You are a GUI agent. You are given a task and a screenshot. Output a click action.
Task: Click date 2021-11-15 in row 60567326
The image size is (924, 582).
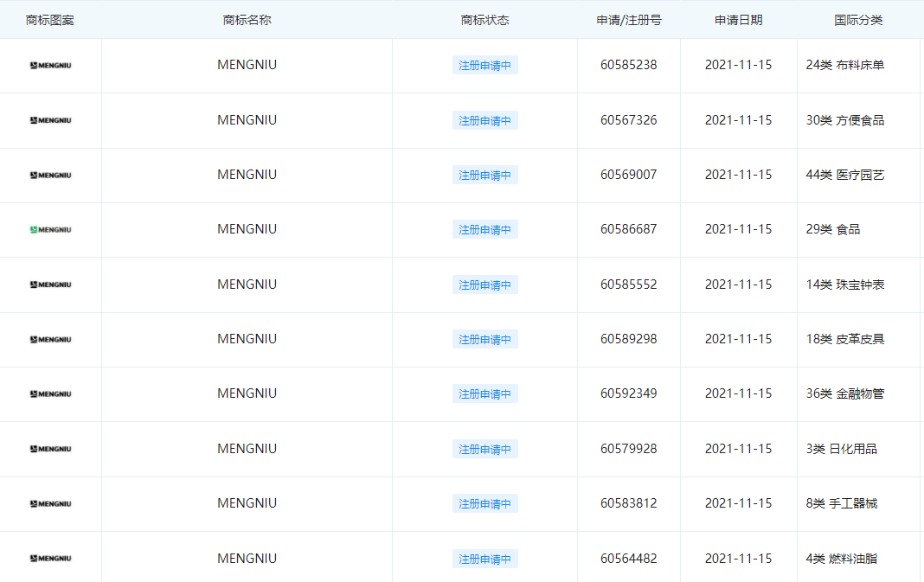738,120
